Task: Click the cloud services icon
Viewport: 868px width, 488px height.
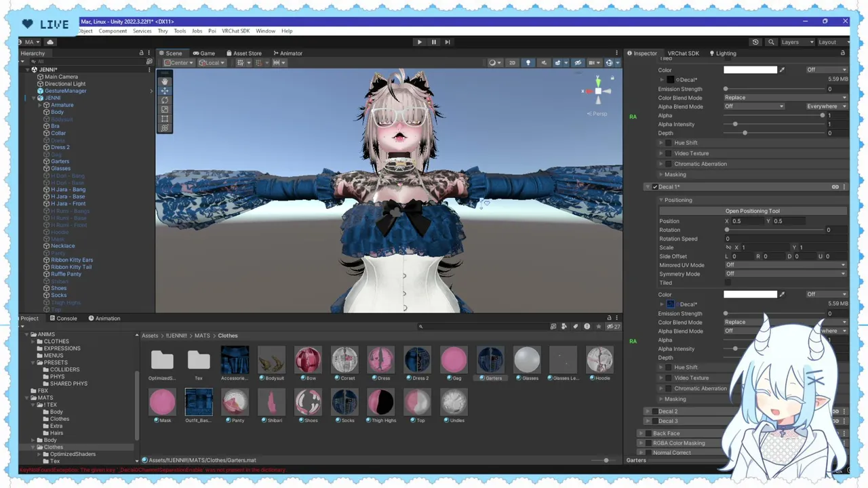Action: 50,42
